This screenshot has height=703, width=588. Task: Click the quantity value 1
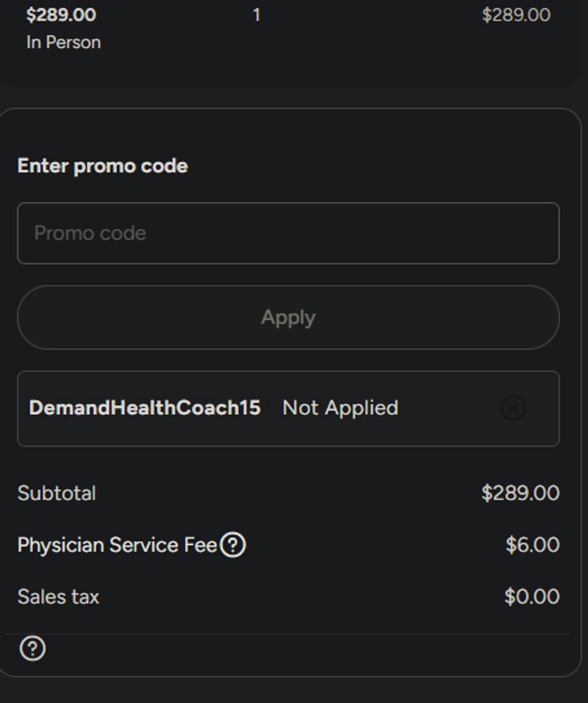pos(256,15)
